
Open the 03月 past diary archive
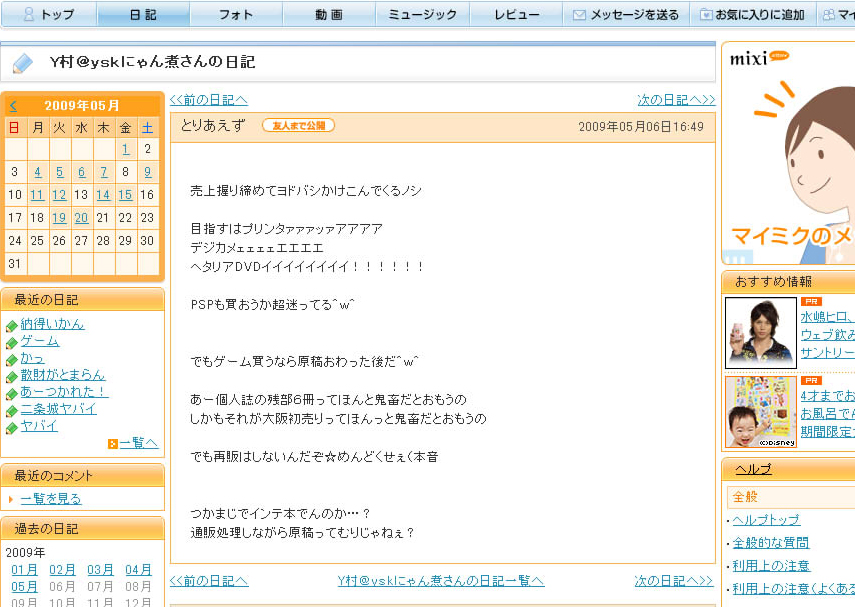[100, 569]
